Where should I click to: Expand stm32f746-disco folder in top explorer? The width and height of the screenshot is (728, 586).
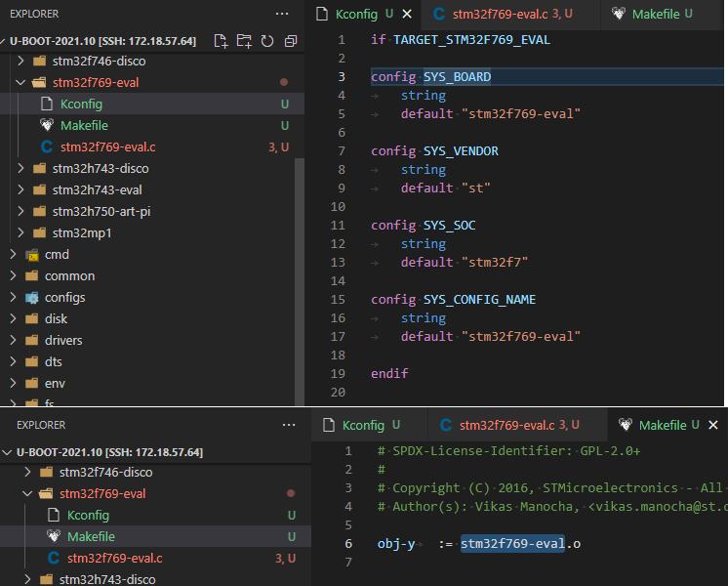(x=20, y=61)
